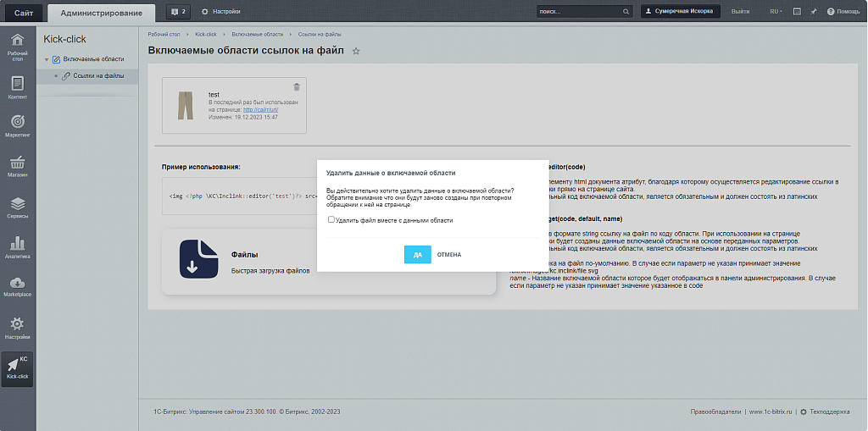Confirm deletion with the ДА button
This screenshot has width=868, height=431.
click(x=418, y=254)
